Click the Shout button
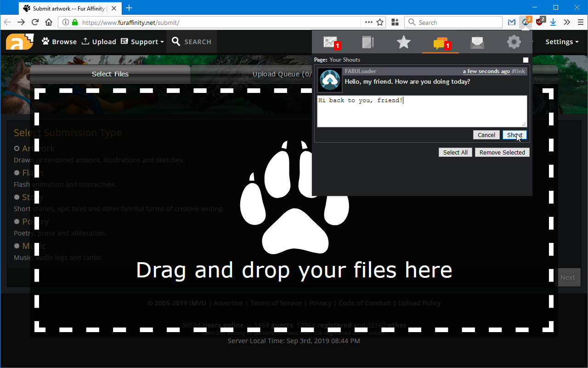Viewport: 588px width, 368px height. click(514, 135)
